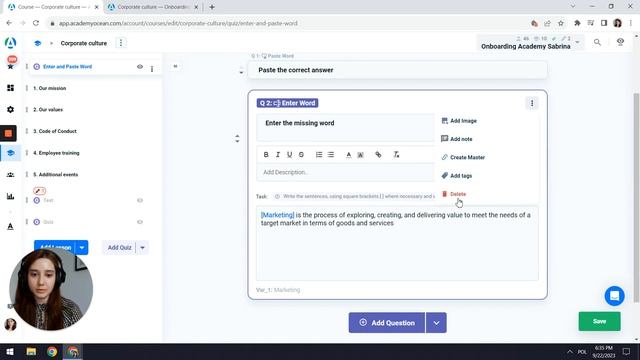Insert a hyperlink with the link icon

coord(378,155)
